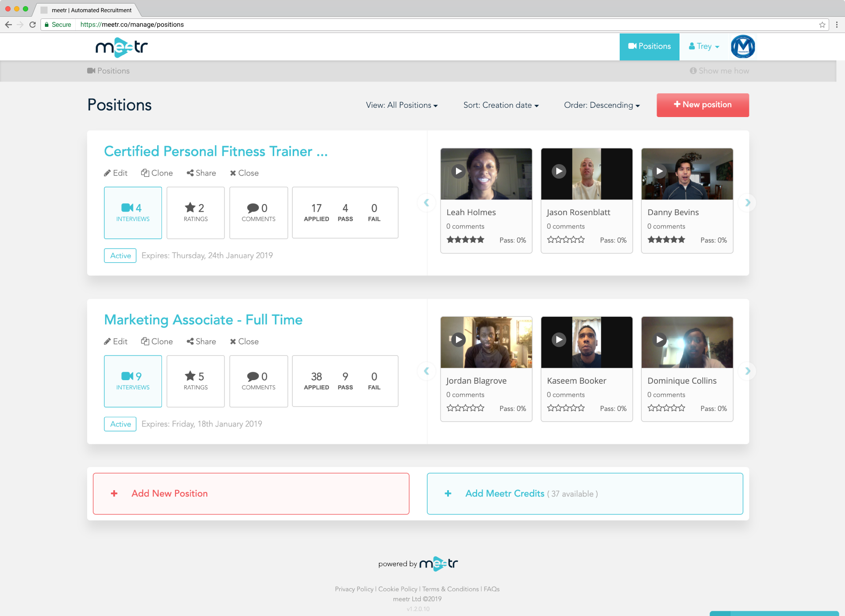The width and height of the screenshot is (845, 616).
Task: Click Add Meetr Credits panel
Action: point(585,494)
